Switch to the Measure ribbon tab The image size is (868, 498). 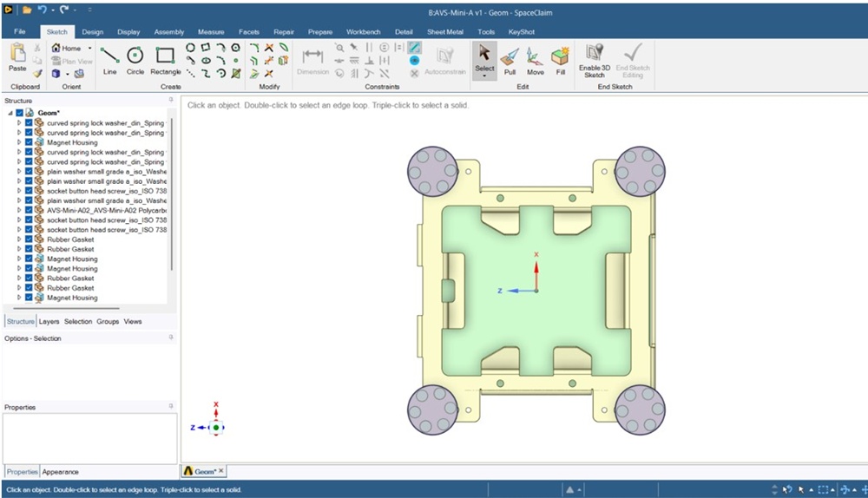[211, 32]
